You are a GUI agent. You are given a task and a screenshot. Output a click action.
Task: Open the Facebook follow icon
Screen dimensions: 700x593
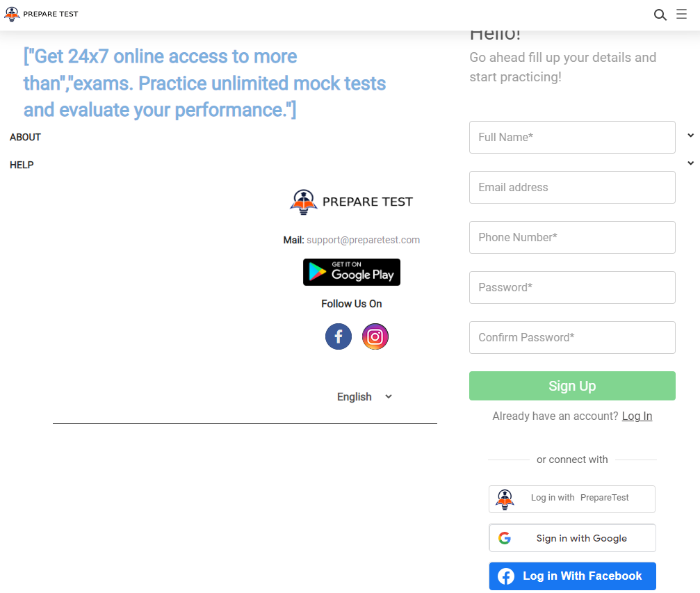point(339,337)
